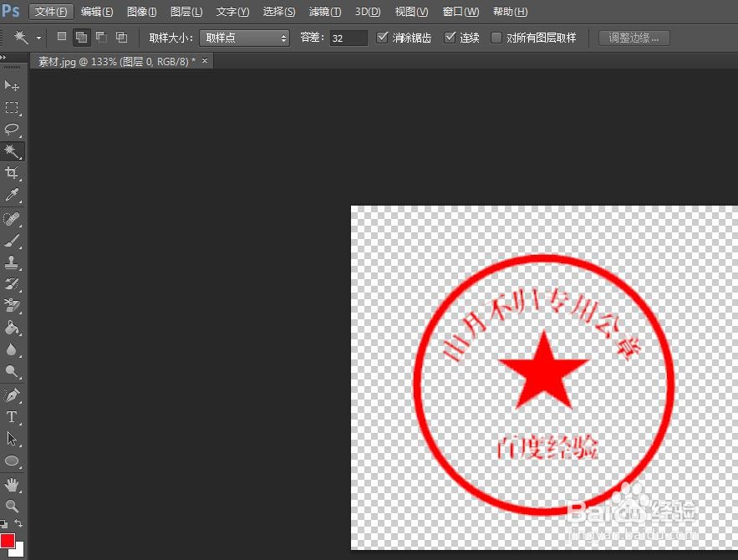
Task: Close the 素材.jpg document tab
Action: coord(205,61)
